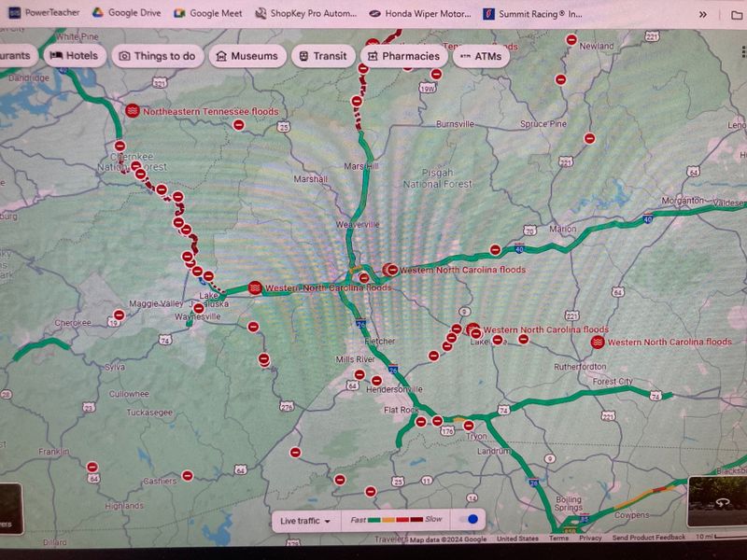Select the Pharmacies category chip
Image resolution: width=747 pixels, height=560 pixels.
click(404, 56)
